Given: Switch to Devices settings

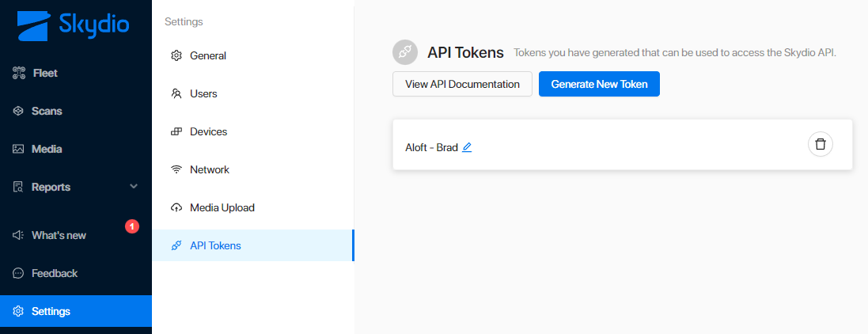Looking at the screenshot, I should pos(208,131).
